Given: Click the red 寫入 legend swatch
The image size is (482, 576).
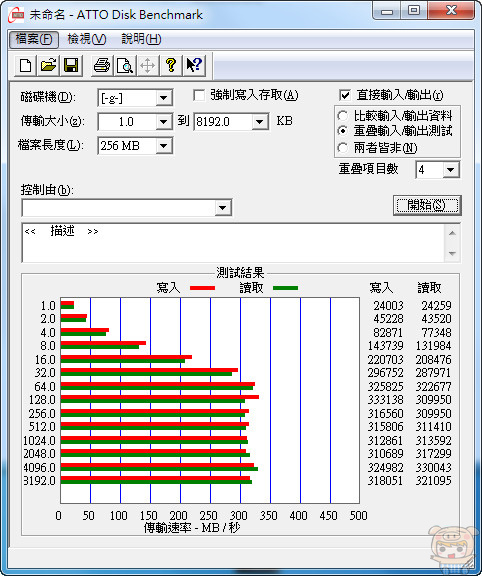Looking at the screenshot, I should [202, 288].
